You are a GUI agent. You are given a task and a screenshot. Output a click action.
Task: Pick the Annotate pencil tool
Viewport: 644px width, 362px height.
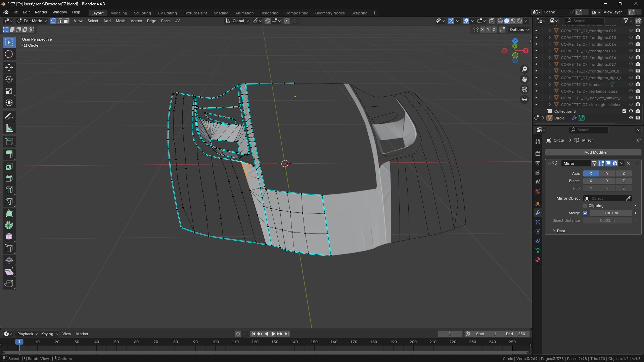point(9,116)
